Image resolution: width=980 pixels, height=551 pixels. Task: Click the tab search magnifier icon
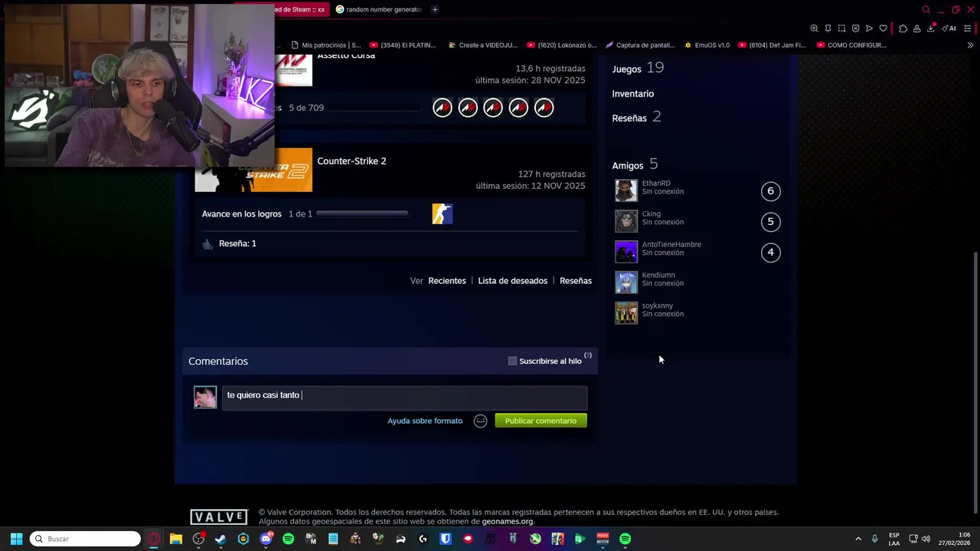(926, 9)
